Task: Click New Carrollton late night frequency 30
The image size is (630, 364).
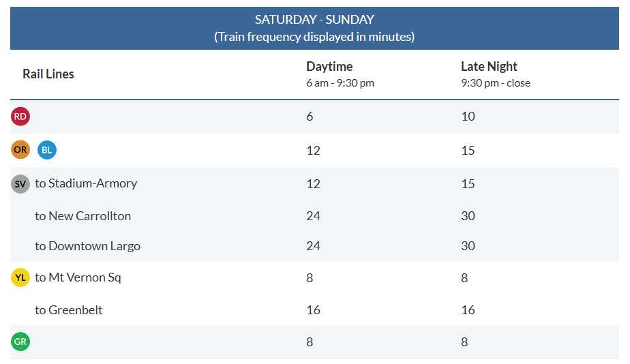Action: pos(468,216)
